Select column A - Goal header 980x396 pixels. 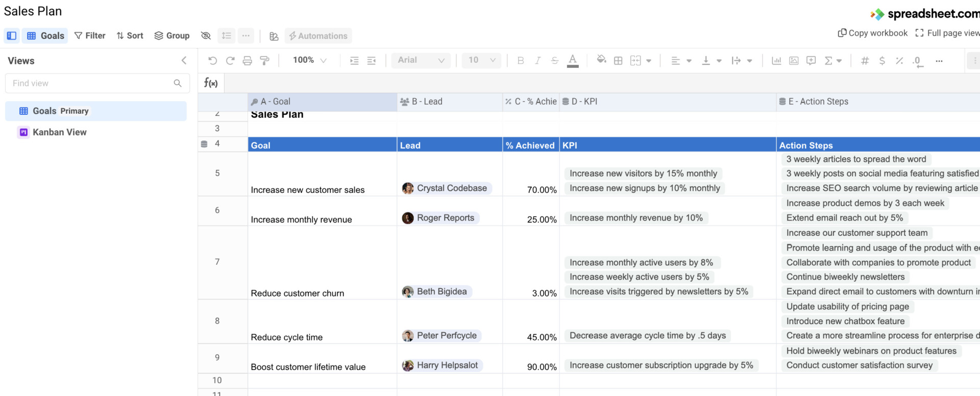click(x=322, y=102)
